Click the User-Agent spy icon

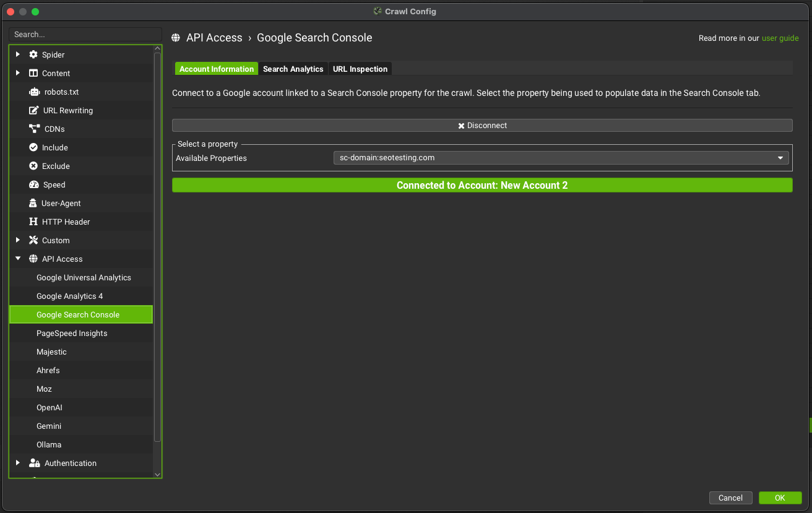[x=33, y=203]
